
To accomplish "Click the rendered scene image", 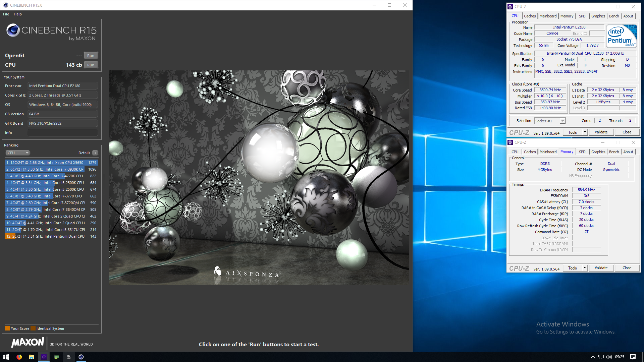I will [x=259, y=178].
